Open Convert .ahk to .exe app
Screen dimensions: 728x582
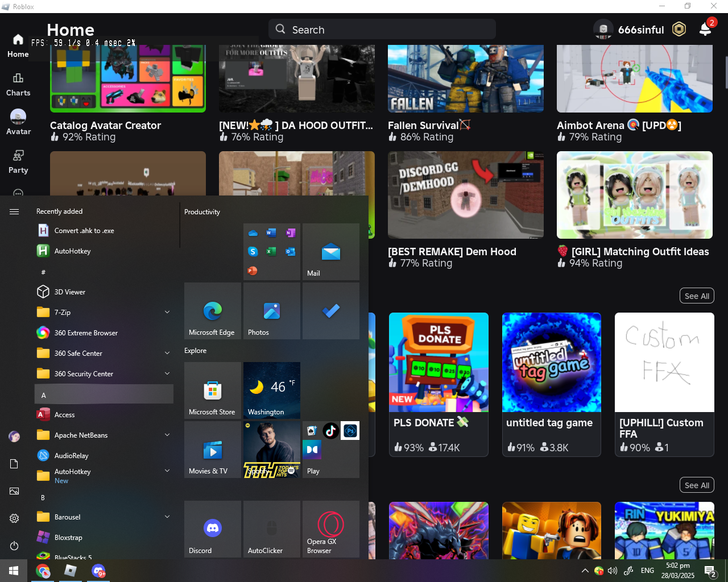tap(104, 231)
